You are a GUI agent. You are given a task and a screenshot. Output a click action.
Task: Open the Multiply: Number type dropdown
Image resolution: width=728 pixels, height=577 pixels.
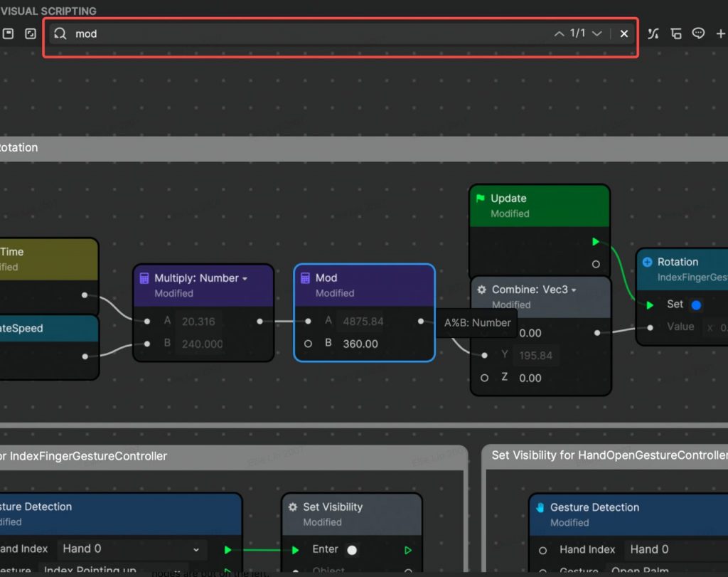tap(245, 279)
